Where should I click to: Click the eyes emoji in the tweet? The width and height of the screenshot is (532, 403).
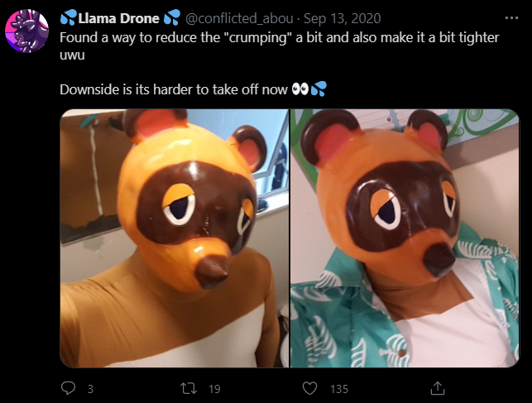300,89
